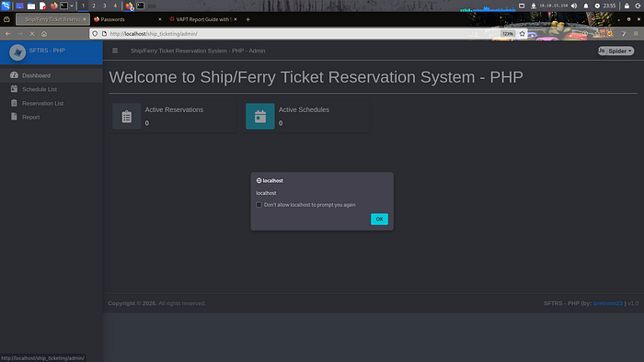Click the 123% zoom level indicator
The image size is (644, 362).
click(508, 34)
